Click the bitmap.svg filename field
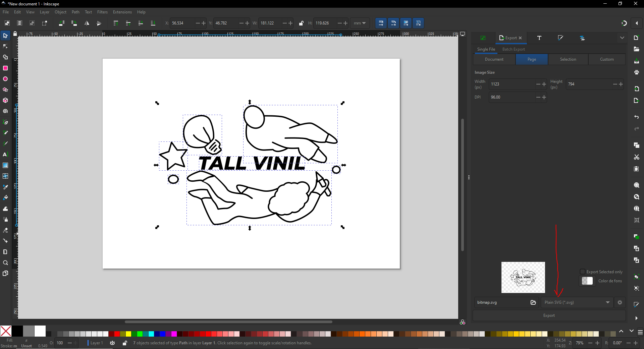The height and width of the screenshot is (349, 644). (501, 302)
